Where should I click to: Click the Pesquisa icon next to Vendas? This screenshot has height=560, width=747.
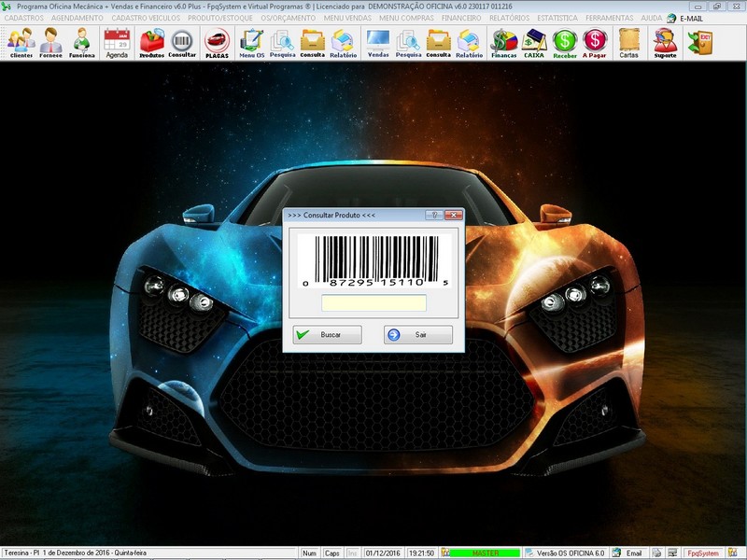click(x=408, y=43)
